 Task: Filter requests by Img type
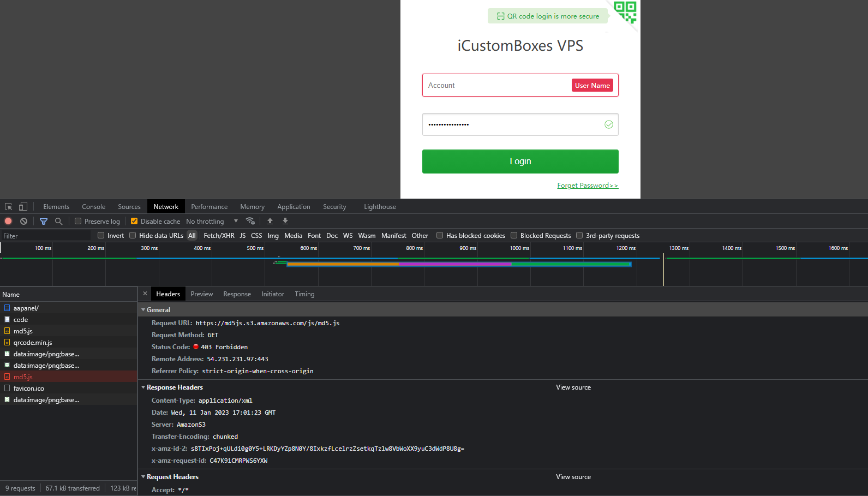coord(273,236)
